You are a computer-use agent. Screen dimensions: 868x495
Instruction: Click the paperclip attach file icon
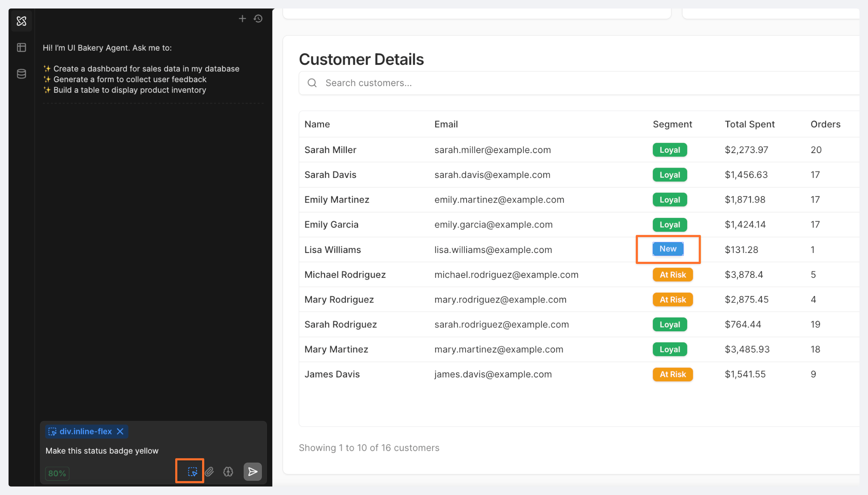pyautogui.click(x=210, y=472)
